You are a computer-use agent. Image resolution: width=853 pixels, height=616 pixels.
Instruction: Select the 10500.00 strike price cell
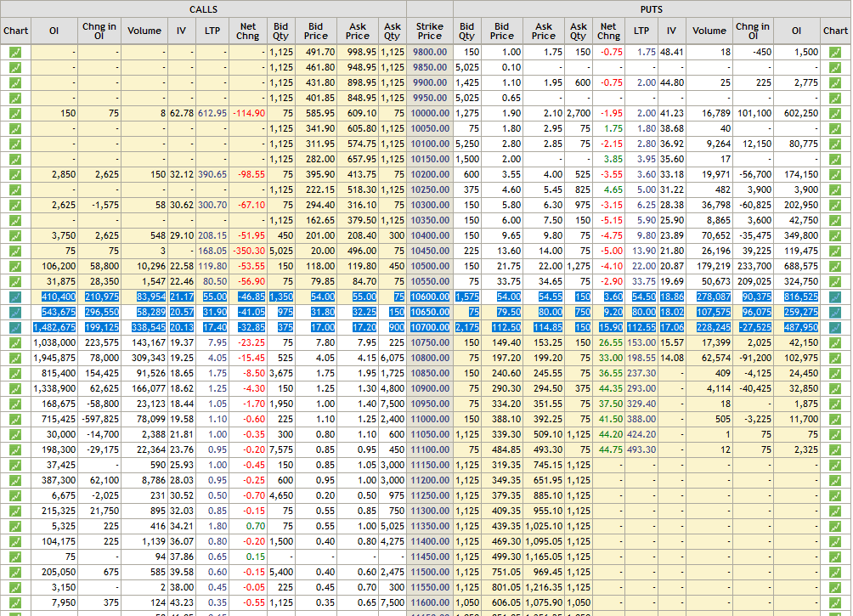click(x=430, y=266)
